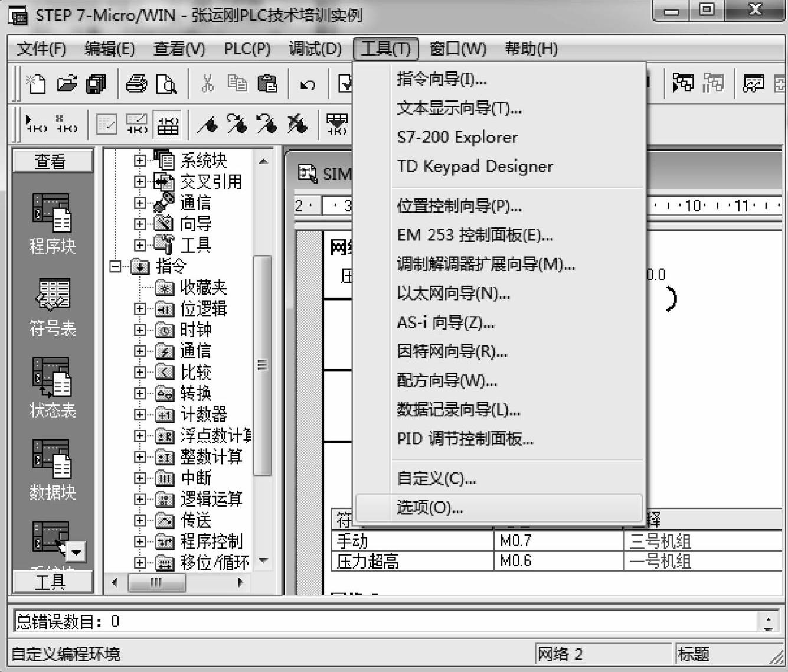Choose 指令向导(I)... from the Tools menu
Image resolution: width=788 pixels, height=672 pixels.
point(499,79)
